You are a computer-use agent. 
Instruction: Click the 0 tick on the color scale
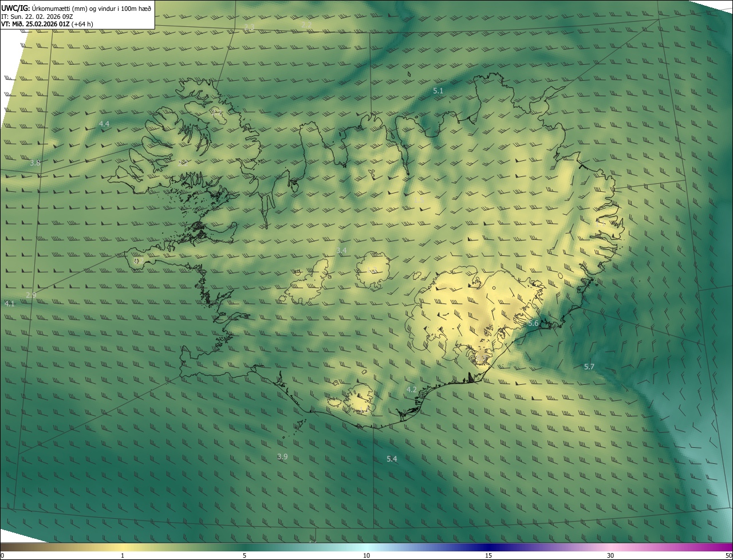[2, 555]
